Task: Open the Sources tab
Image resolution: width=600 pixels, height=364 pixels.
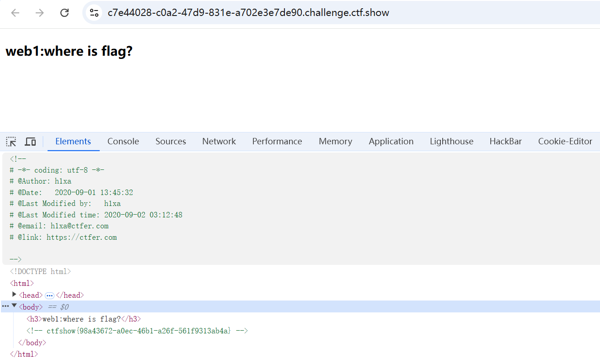Action: point(171,142)
